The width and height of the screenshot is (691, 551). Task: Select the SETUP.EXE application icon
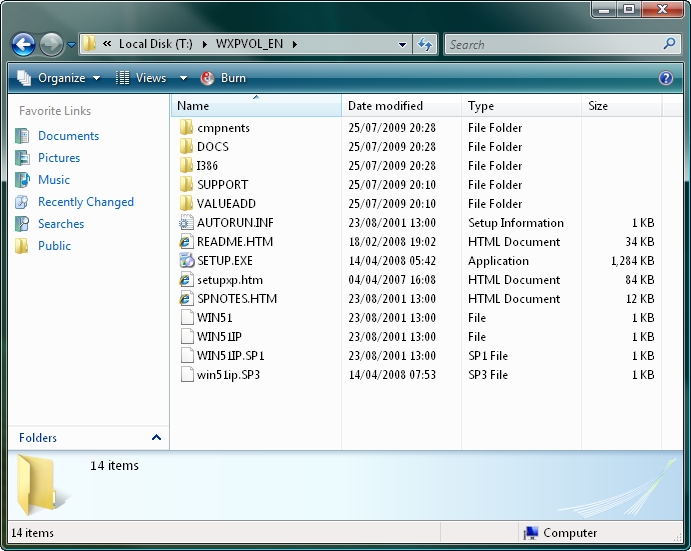[x=187, y=261]
